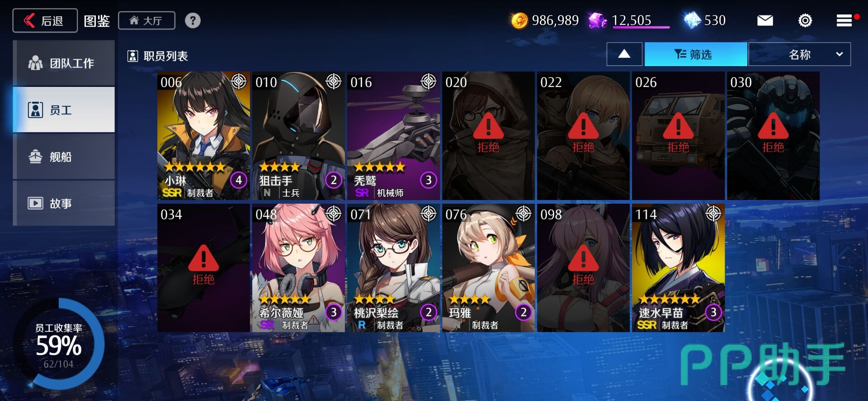This screenshot has width=868, height=401.
Task: Click the 59% collection rate ring
Action: [x=59, y=344]
